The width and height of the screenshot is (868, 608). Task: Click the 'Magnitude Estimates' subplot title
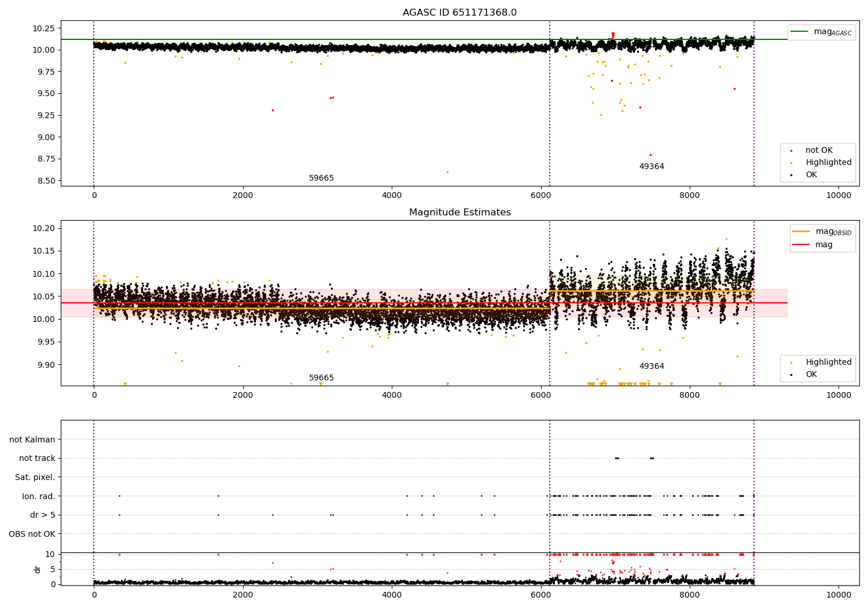pos(459,213)
